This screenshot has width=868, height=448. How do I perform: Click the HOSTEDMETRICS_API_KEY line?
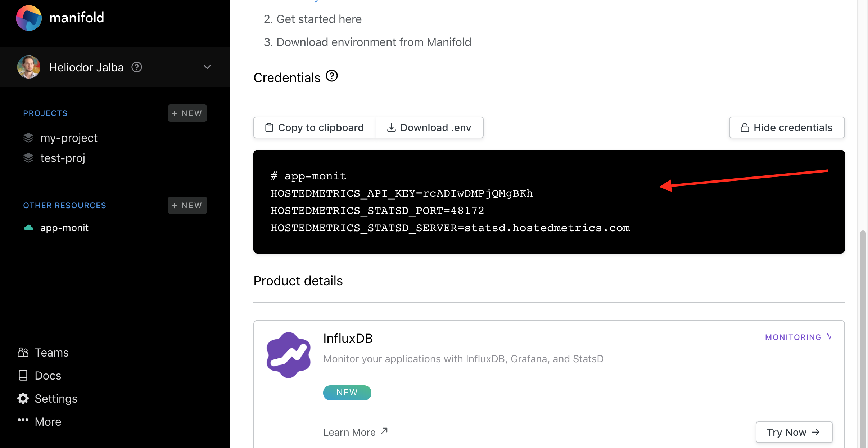click(x=402, y=193)
